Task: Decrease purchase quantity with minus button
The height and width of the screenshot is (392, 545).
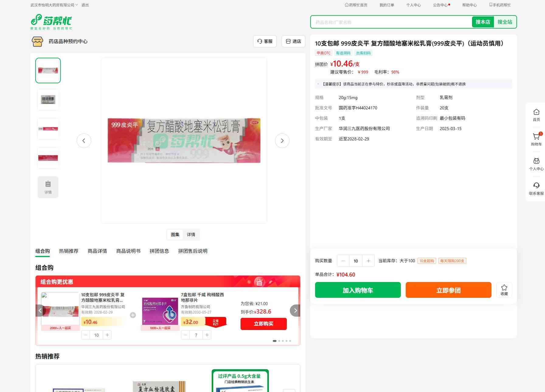Action: (343, 261)
